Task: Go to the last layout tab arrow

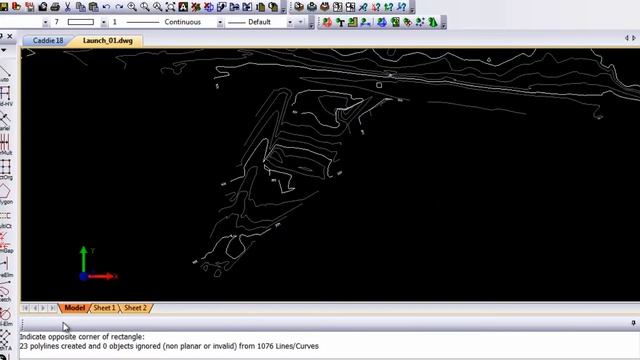Action: (x=52, y=308)
